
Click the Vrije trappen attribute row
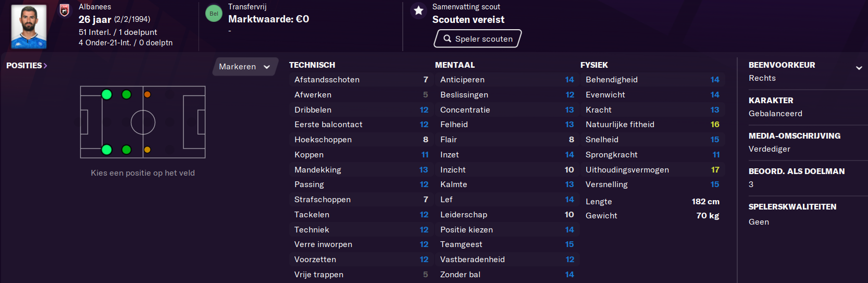point(361,275)
